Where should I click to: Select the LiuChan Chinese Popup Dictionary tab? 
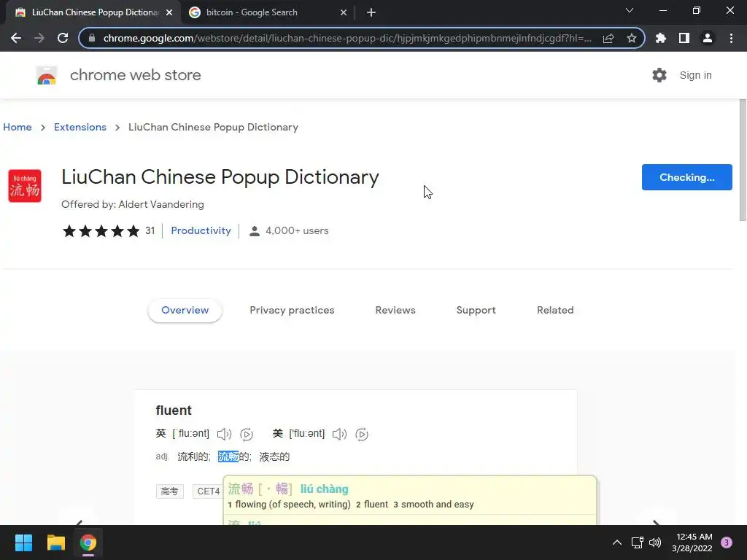(x=93, y=12)
